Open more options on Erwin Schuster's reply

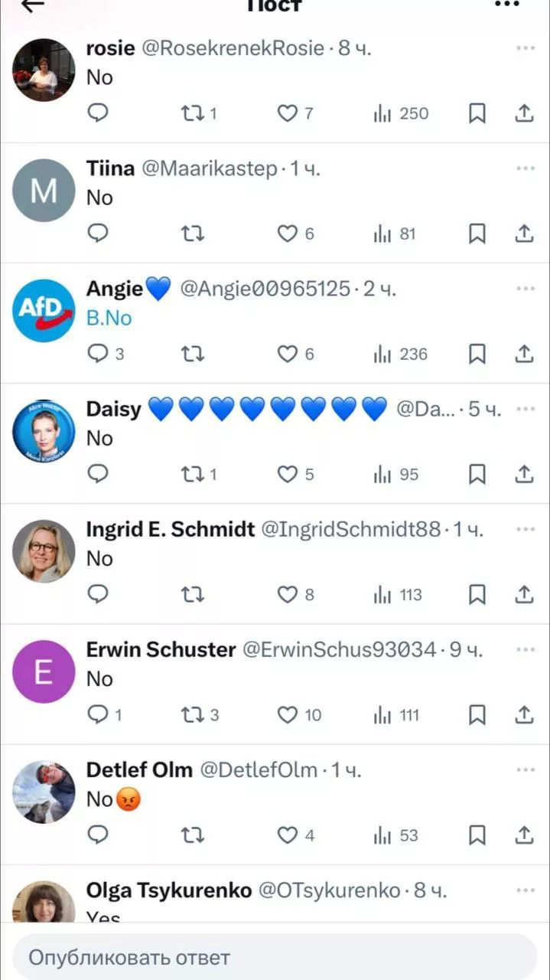coord(525,649)
